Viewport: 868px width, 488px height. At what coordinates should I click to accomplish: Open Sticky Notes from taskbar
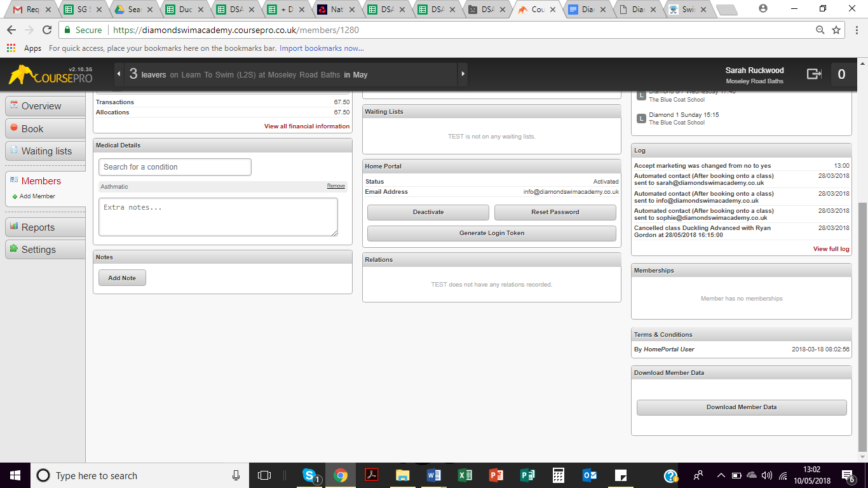pos(621,475)
